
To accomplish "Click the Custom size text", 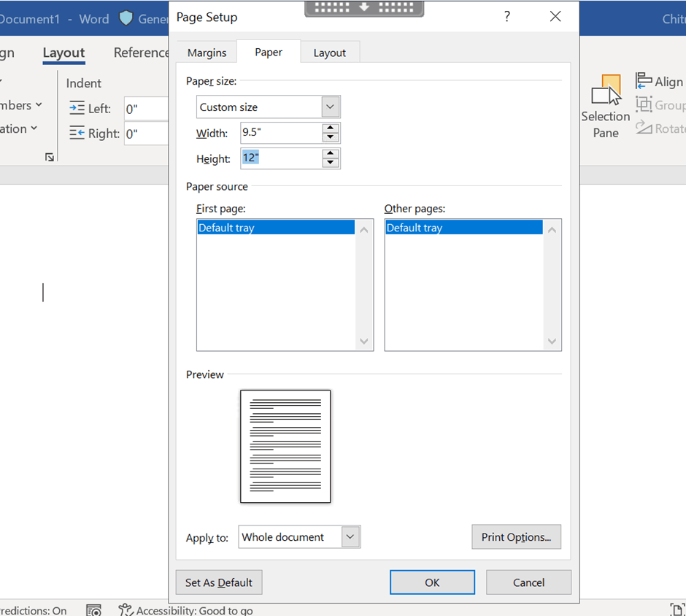I will (228, 107).
